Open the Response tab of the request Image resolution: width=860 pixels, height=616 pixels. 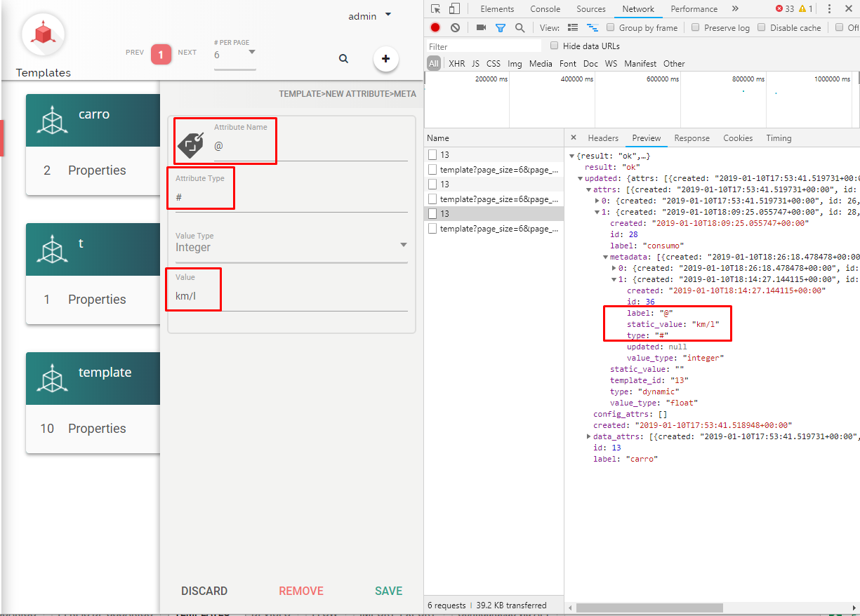[x=692, y=138]
